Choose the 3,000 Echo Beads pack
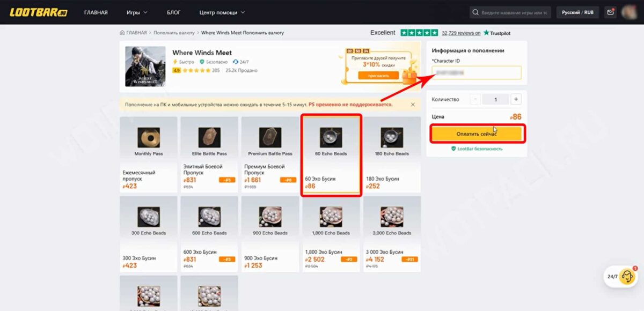Viewport: 644px width, 311px height. click(392, 234)
